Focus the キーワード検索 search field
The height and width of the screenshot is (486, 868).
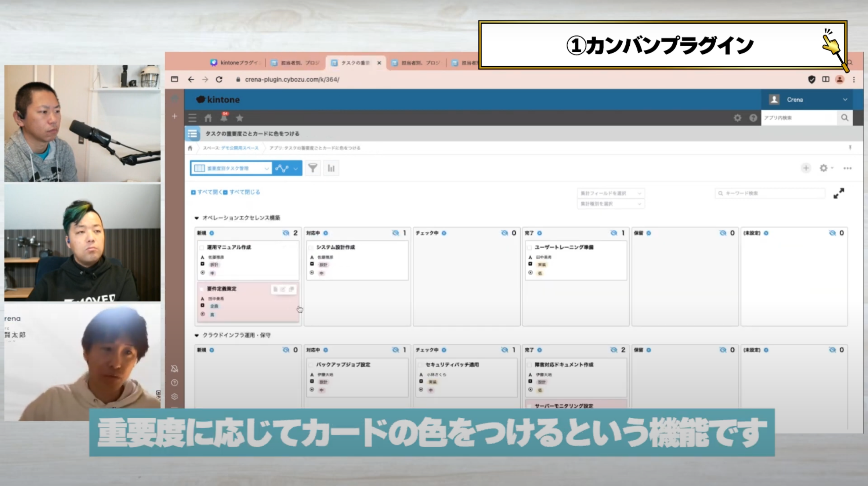(770, 193)
